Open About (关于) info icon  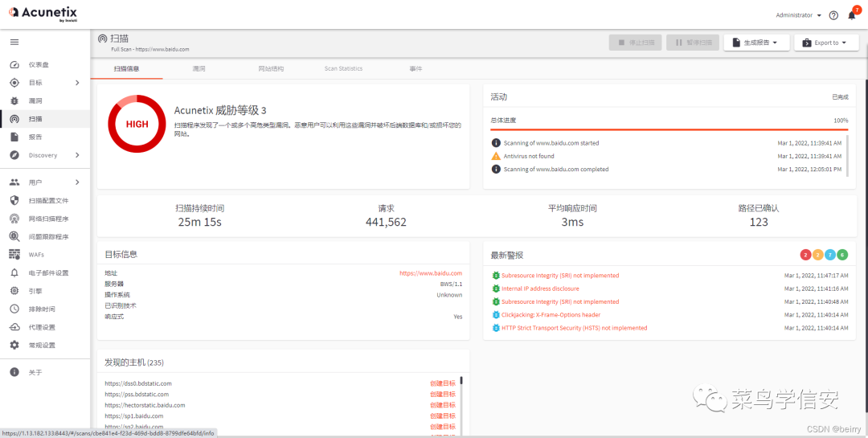pos(15,372)
